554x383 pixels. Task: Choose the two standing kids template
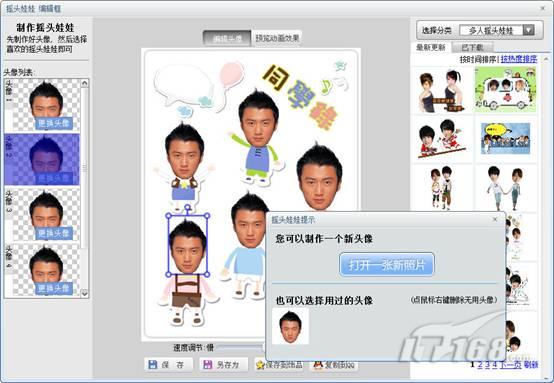(442, 188)
